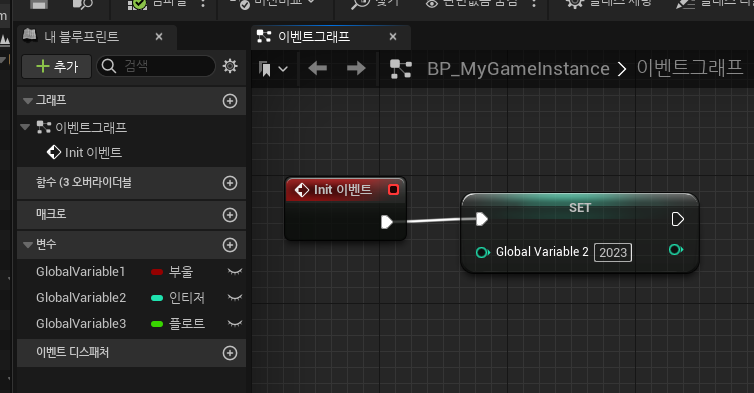Open the 플로트 type dropdown for GlobalVariable3

click(x=187, y=324)
